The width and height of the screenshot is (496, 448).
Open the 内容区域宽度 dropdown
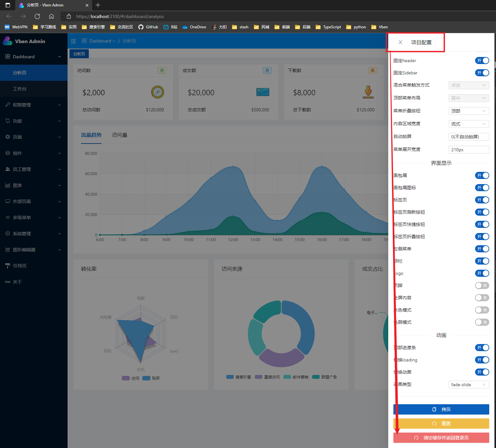469,124
